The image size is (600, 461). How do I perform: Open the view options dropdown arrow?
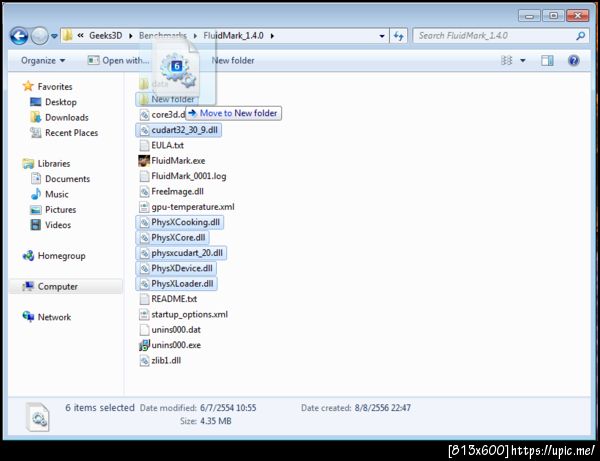[x=523, y=60]
